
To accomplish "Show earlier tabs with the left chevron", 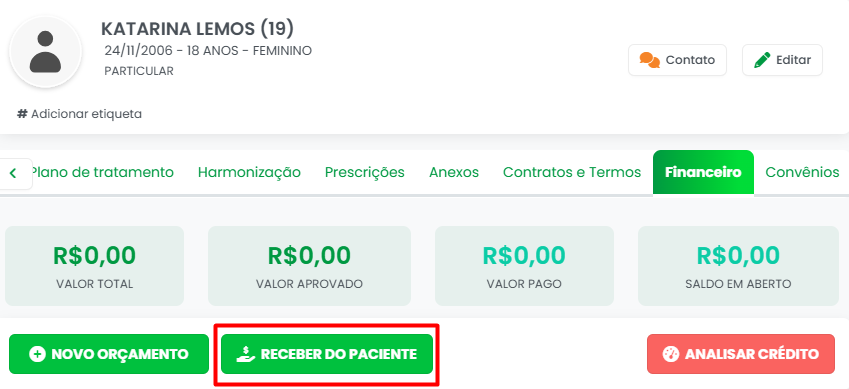I will coord(14,173).
